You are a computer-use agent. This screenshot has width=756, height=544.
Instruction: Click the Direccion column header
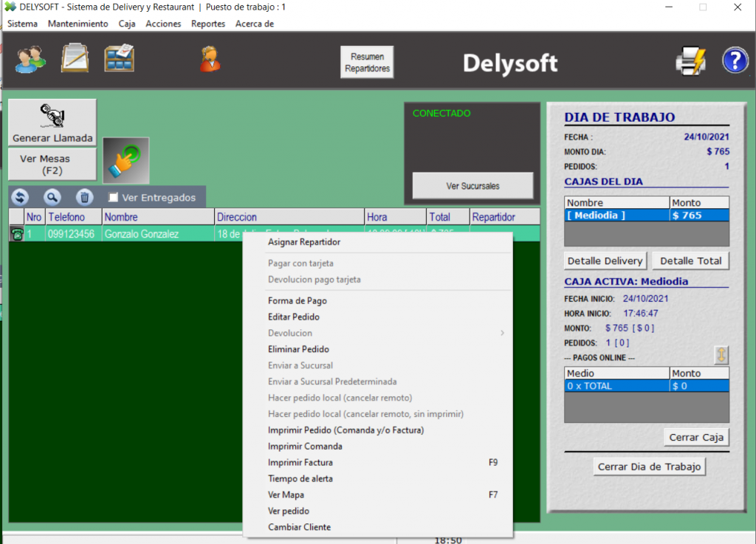[x=289, y=217]
